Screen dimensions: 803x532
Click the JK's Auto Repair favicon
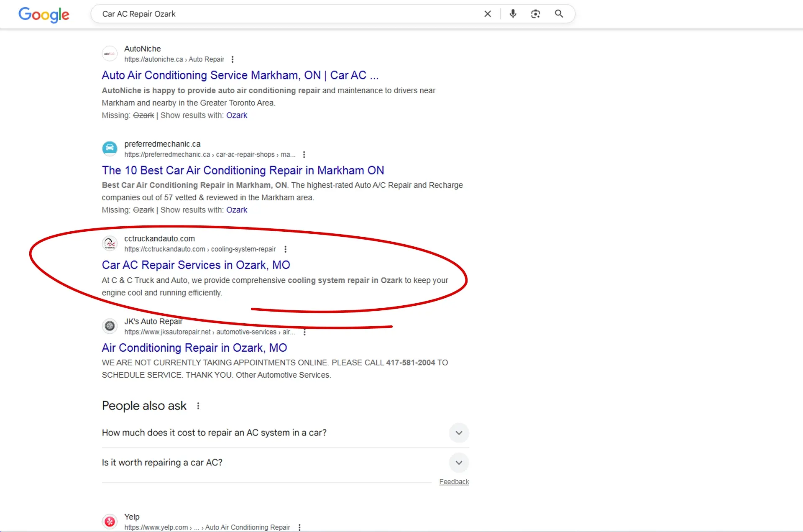pos(110,326)
